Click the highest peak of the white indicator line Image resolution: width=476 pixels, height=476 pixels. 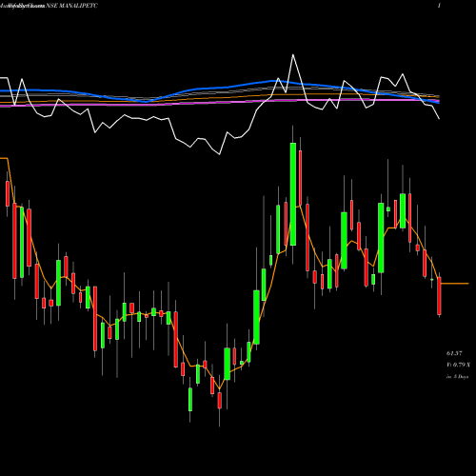point(293,55)
